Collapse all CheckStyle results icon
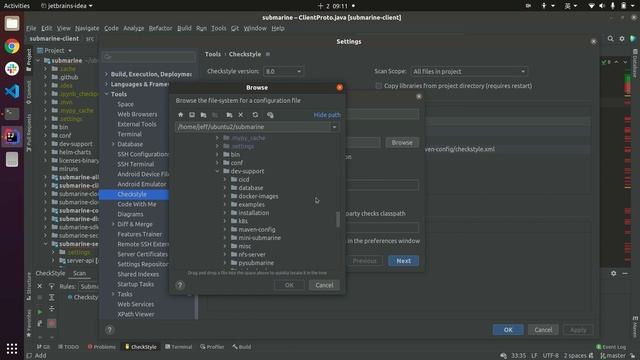Screen dimensions: 640x360 tap(51, 309)
